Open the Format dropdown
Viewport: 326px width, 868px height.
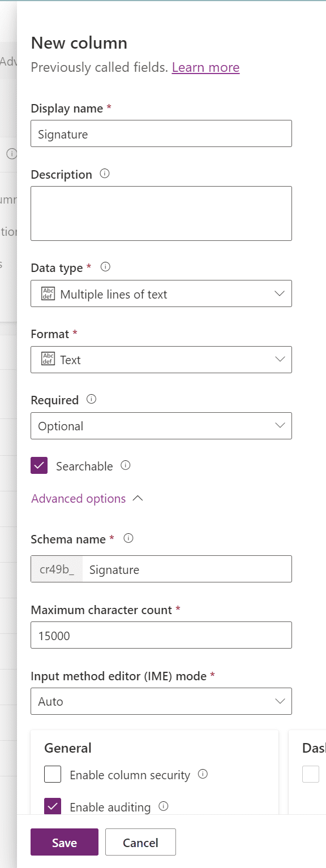coord(278,359)
